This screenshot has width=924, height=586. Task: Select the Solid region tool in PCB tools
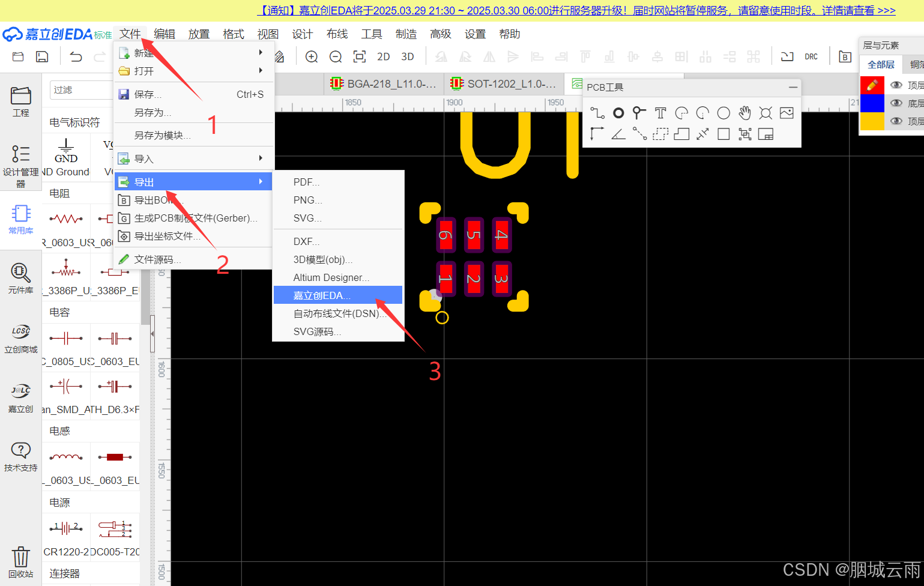pyautogui.click(x=681, y=134)
